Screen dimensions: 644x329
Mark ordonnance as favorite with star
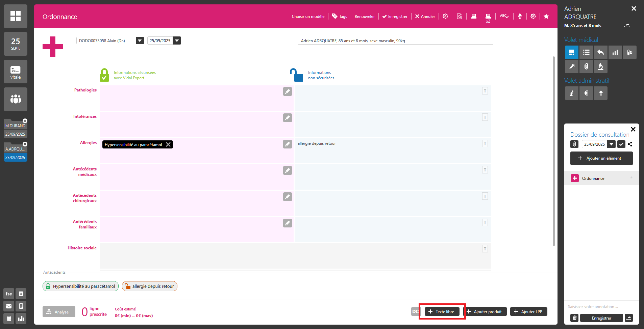[546, 16]
